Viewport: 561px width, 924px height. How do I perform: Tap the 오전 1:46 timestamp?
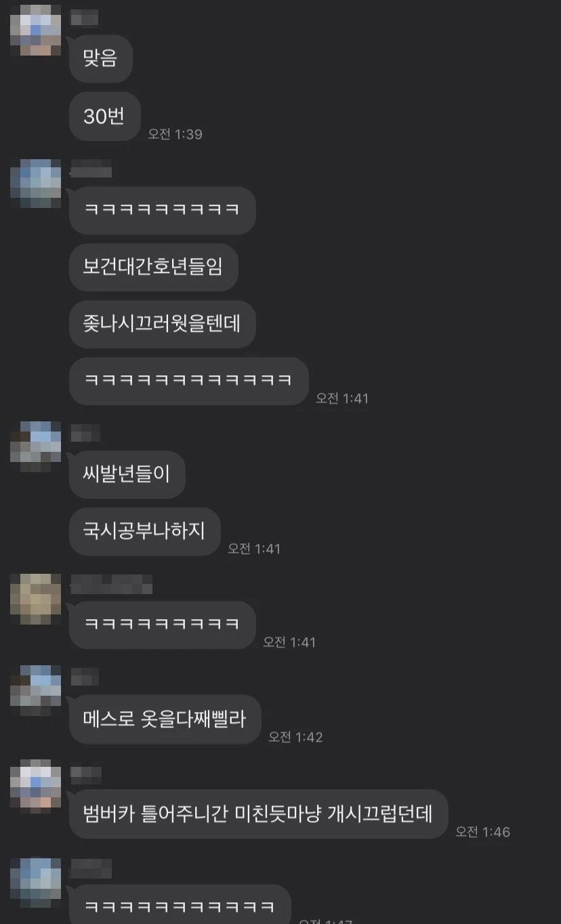(483, 831)
